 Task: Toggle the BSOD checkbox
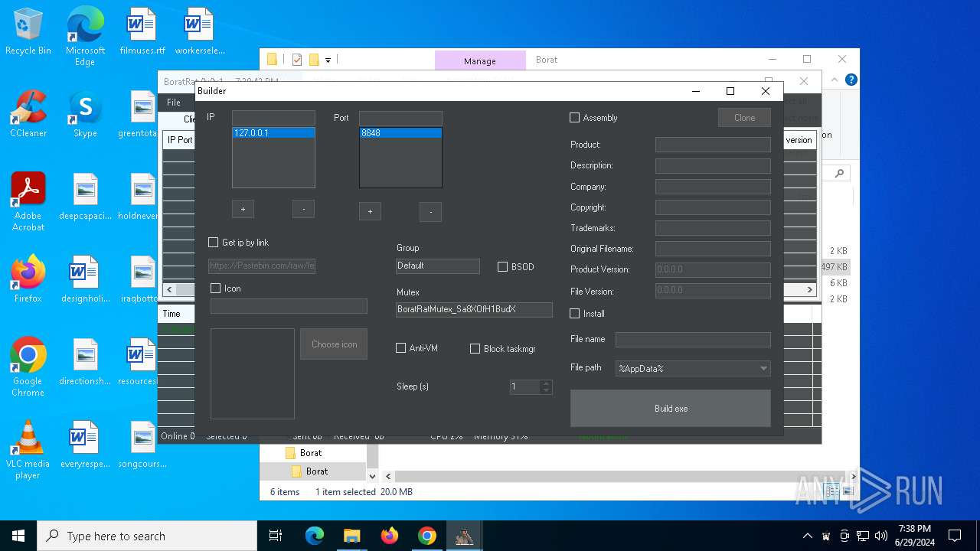tap(503, 267)
